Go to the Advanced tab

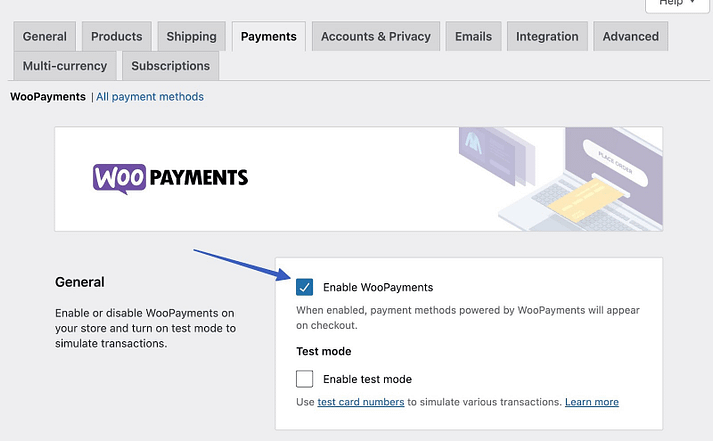point(630,37)
